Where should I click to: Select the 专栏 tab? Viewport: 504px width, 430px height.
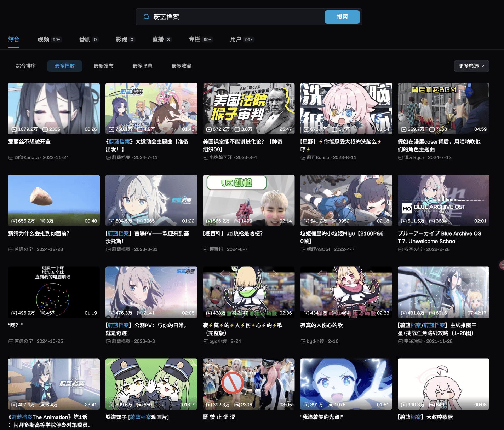click(201, 39)
